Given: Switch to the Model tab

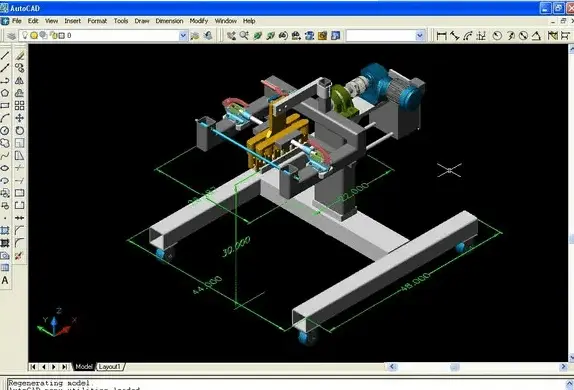Looking at the screenshot, I should (x=84, y=367).
